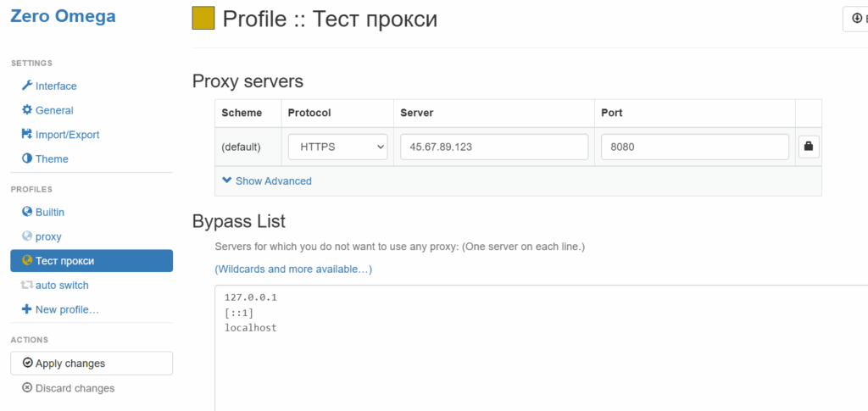Click the globe icon beside Builtin
Screen dimensions: 868x411
click(27, 212)
